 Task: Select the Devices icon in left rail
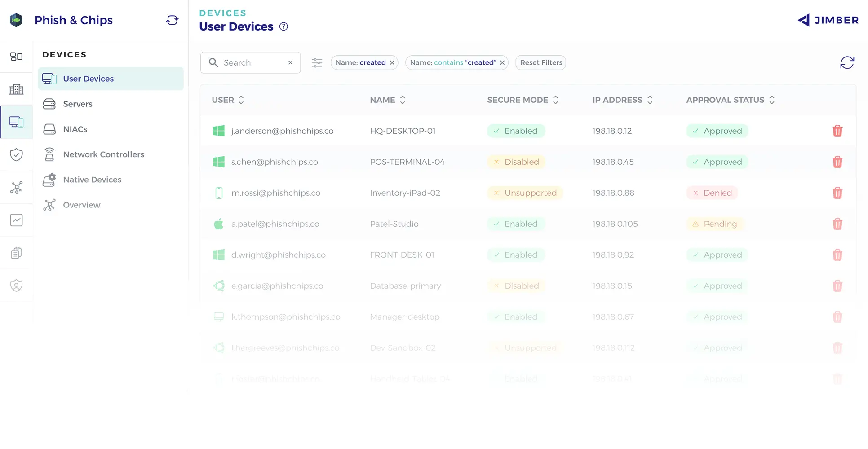tap(16, 122)
